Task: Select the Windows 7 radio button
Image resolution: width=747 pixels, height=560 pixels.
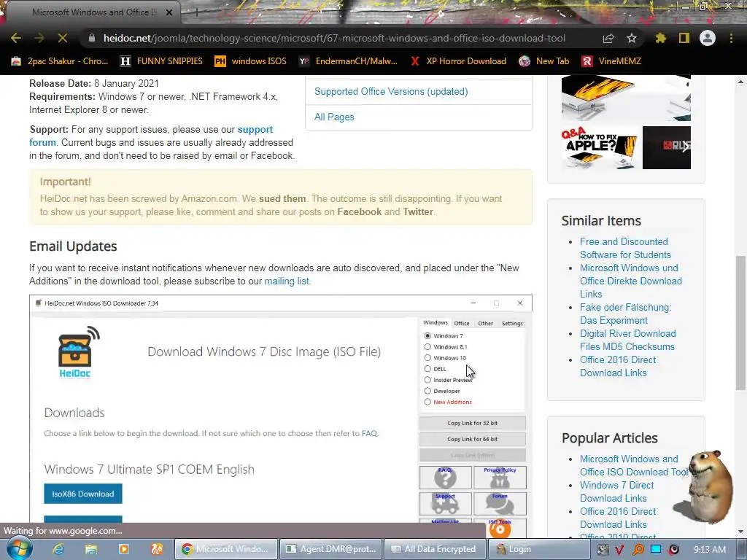Action: [427, 335]
